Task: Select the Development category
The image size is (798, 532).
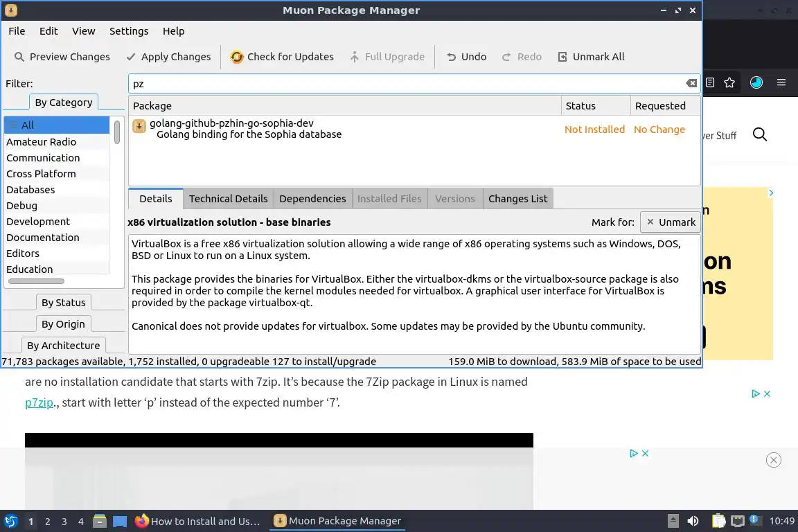Action: click(x=57, y=222)
